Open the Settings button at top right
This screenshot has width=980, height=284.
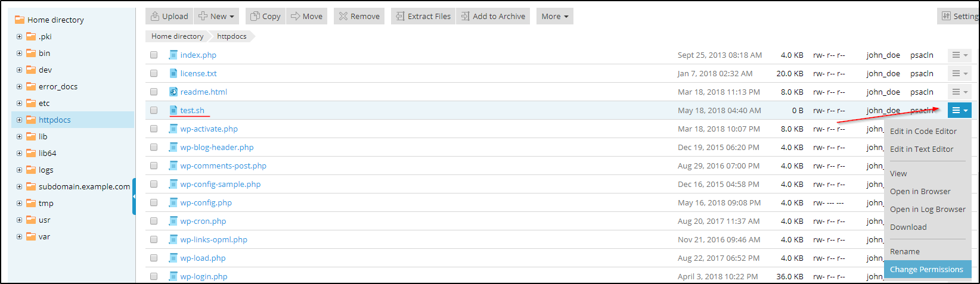point(959,16)
